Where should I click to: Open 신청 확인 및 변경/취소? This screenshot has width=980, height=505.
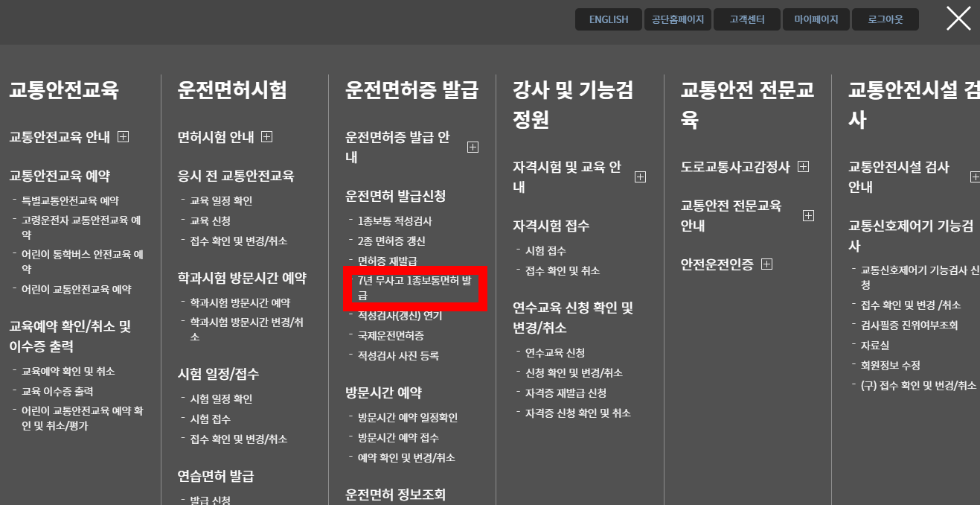574,373
